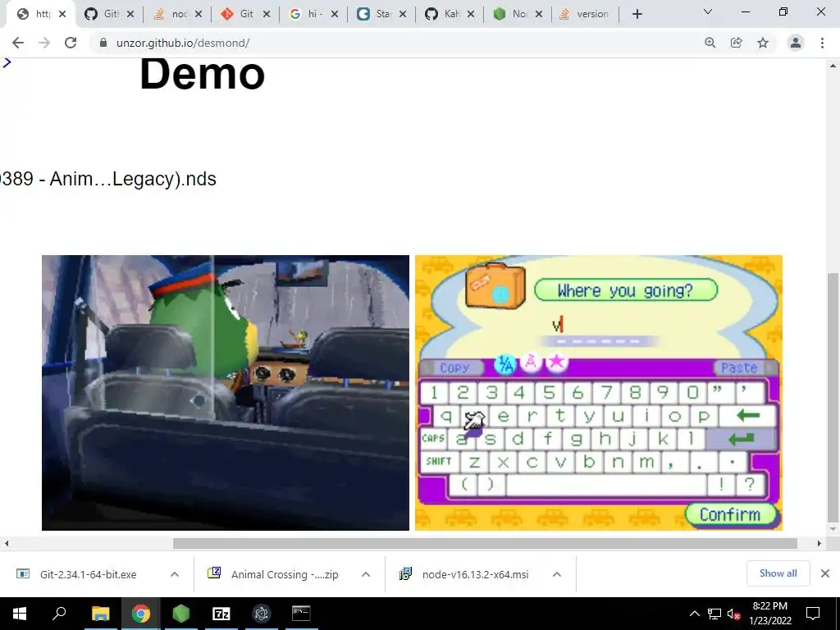840x630 pixels.
Task: Tap the exclamation mark key
Action: (721, 485)
